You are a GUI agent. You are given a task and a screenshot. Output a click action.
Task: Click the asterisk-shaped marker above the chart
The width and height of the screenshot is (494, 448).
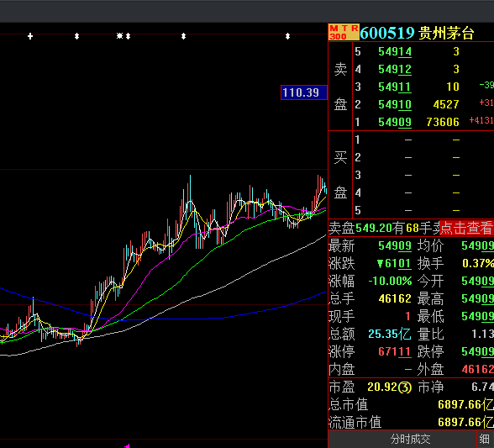119,36
